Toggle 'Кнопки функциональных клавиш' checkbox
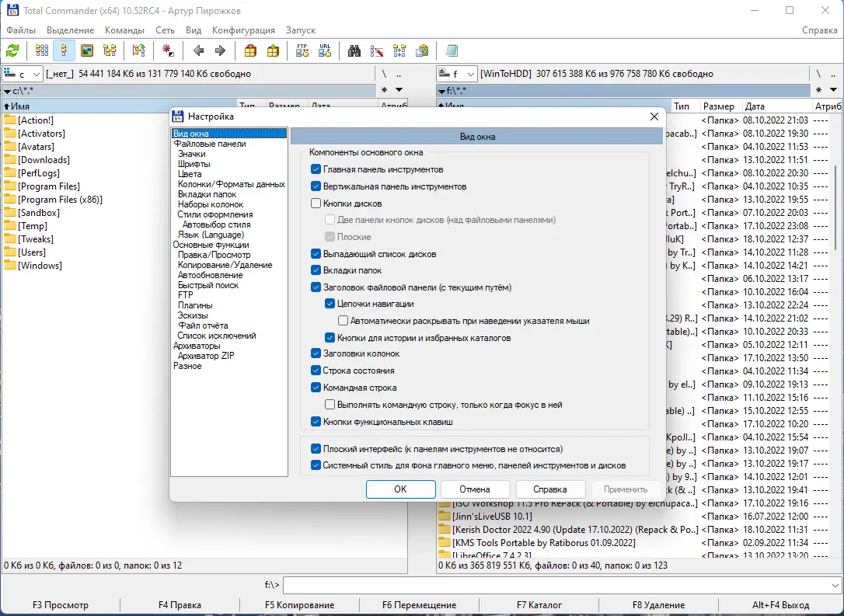Image resolution: width=844 pixels, height=616 pixels. 316,422
